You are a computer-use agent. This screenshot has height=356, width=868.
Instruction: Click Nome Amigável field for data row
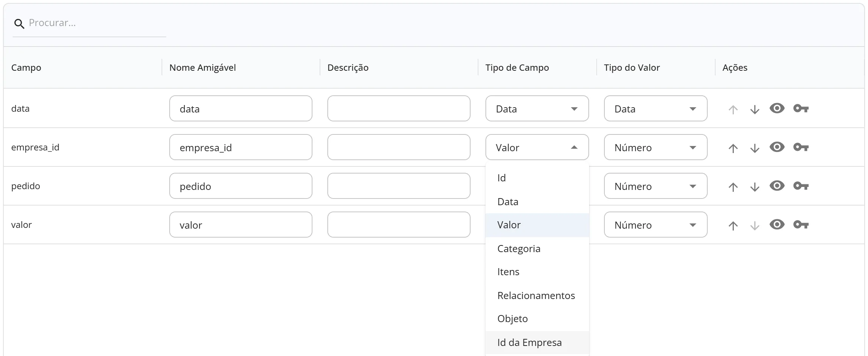click(x=240, y=108)
